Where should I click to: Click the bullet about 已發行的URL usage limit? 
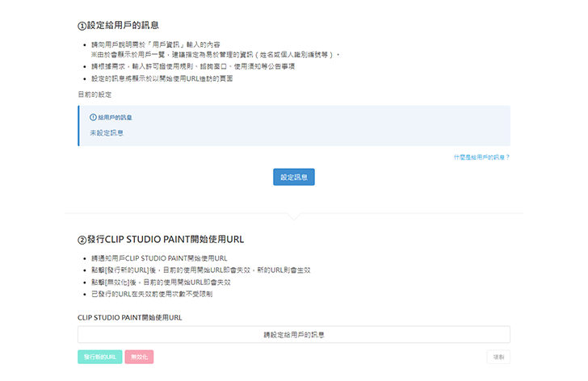pyautogui.click(x=152, y=295)
